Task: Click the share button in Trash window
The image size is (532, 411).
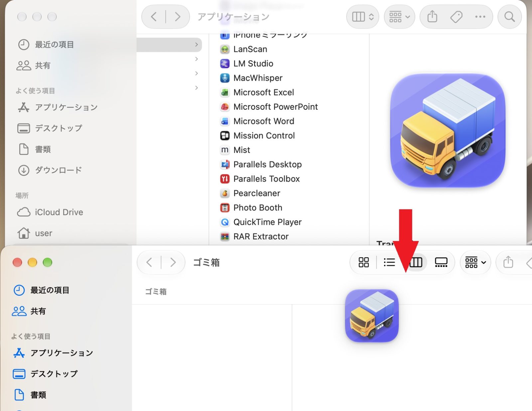Action: click(508, 262)
